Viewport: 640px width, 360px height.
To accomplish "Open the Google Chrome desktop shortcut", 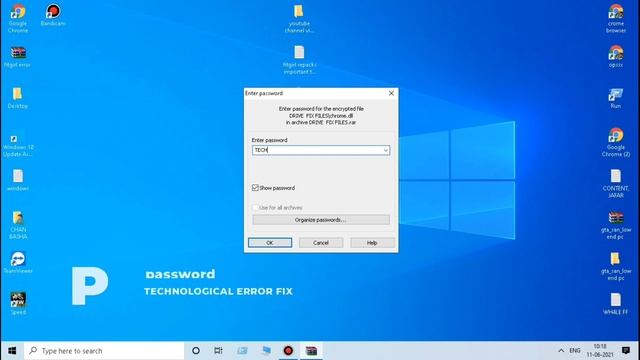I will point(18,18).
